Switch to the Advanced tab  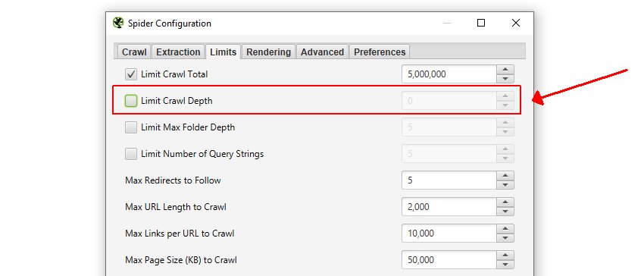point(323,52)
